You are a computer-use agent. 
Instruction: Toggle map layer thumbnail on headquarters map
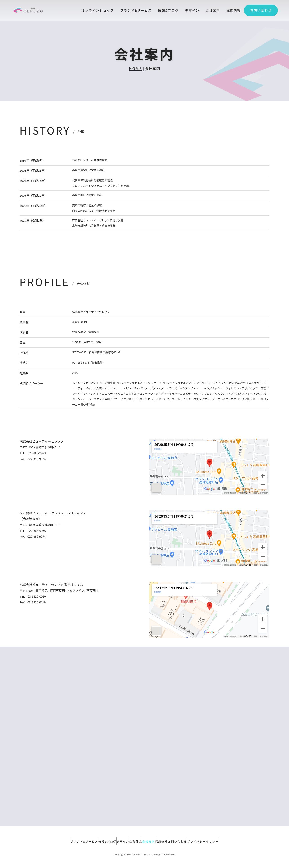pyautogui.click(x=156, y=488)
